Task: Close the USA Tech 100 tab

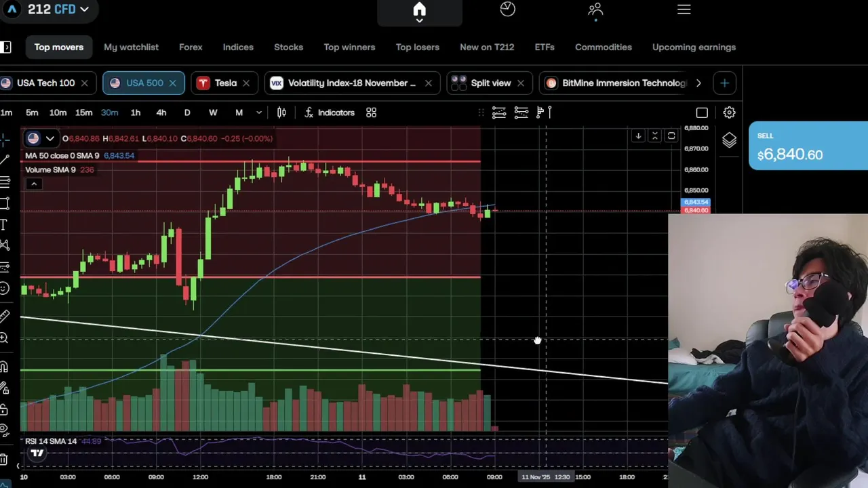Action: pyautogui.click(x=84, y=83)
